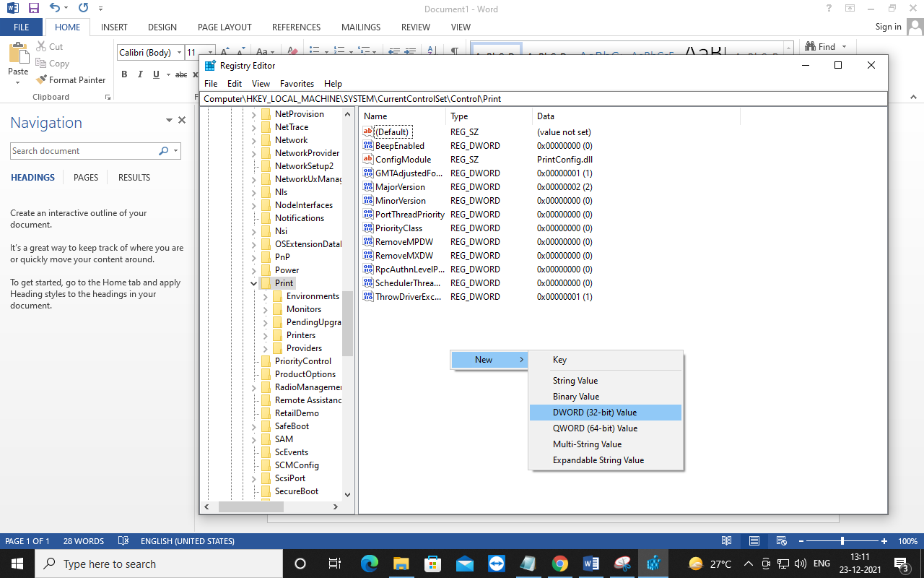924x578 pixels.
Task: Collapse the Print key in registry tree
Action: [253, 283]
